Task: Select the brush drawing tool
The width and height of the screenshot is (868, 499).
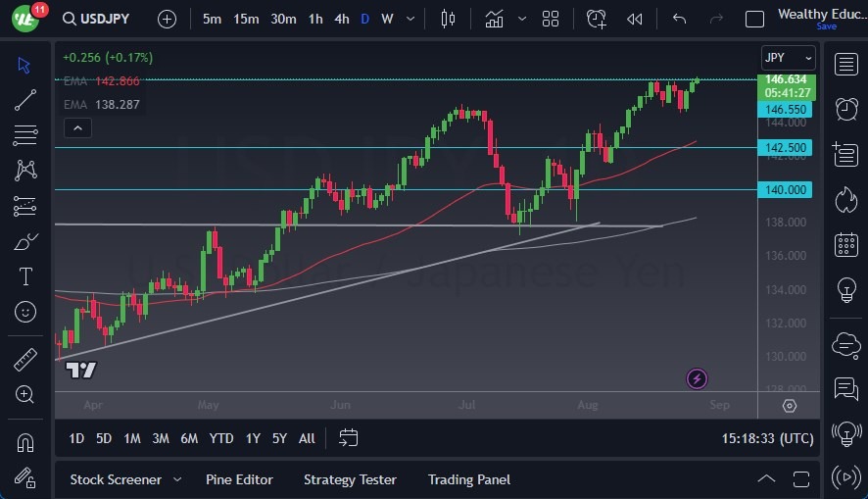Action: pos(25,241)
